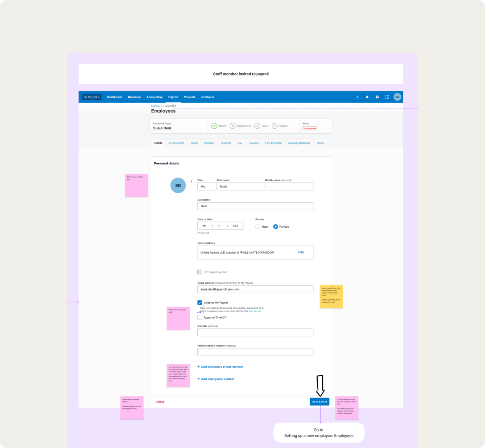Click the red Delete link
485x448 pixels.
coord(160,402)
